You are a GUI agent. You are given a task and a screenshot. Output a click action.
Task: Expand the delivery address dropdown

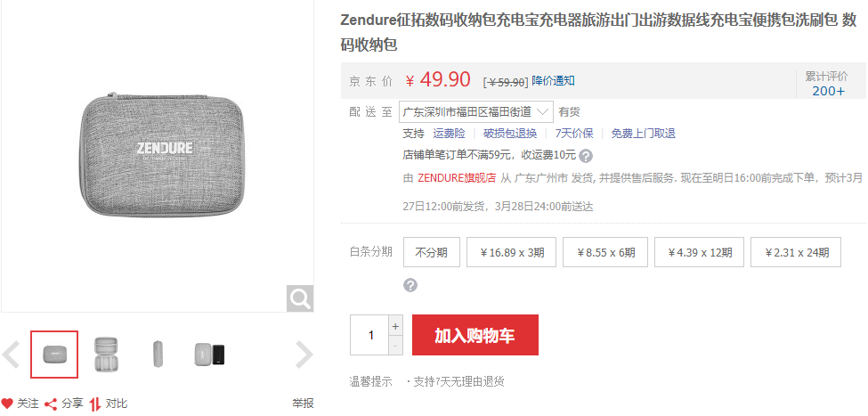tap(476, 112)
